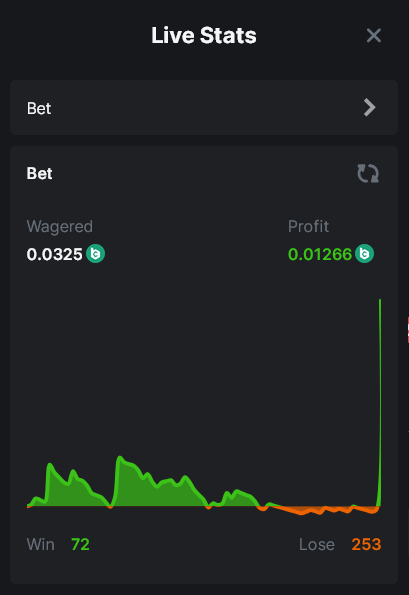Click the Win count 72
The height and width of the screenshot is (595, 409).
coord(80,545)
